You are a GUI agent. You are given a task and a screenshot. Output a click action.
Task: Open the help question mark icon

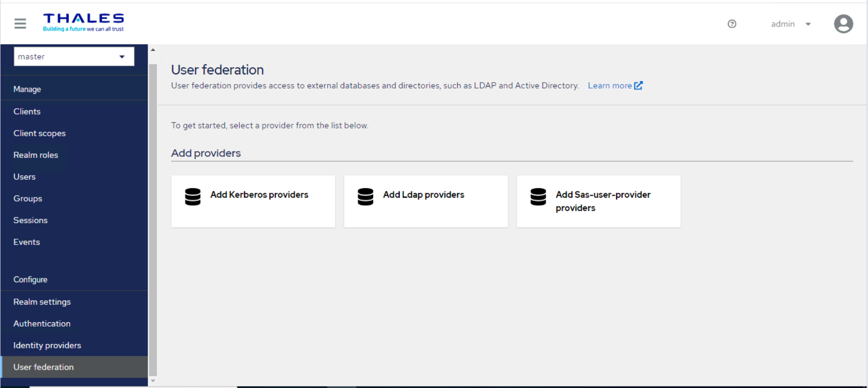732,24
